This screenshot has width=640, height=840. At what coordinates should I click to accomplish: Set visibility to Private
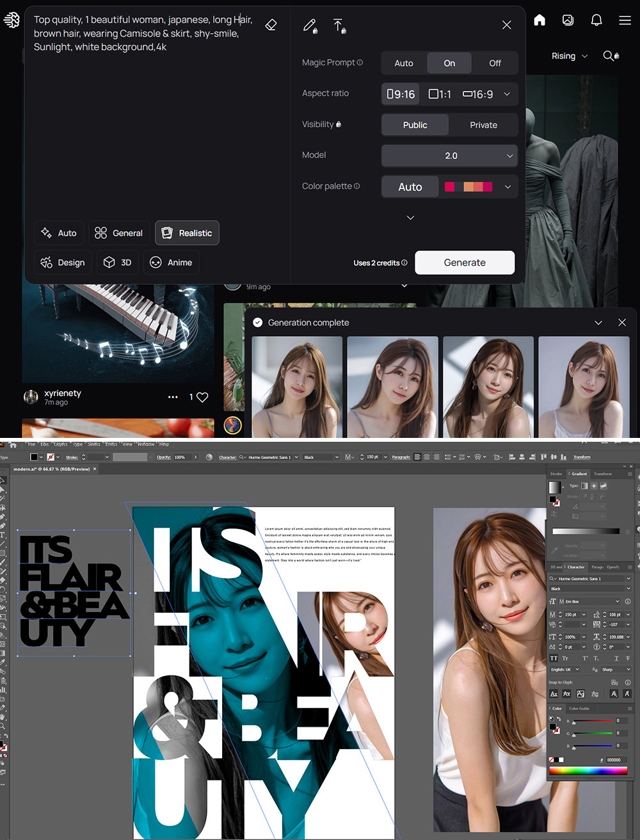tap(483, 125)
